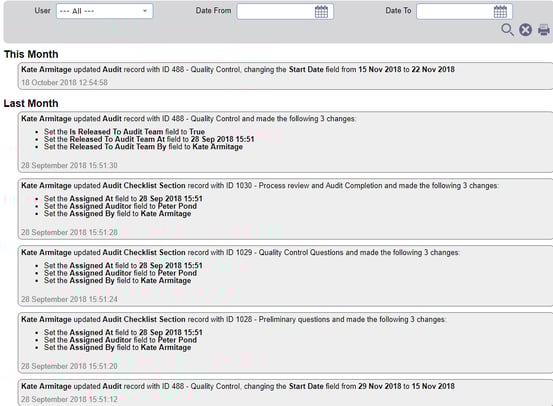Select the 18 October 2018 audit entry
The width and height of the screenshot is (553, 406).
coord(285,76)
